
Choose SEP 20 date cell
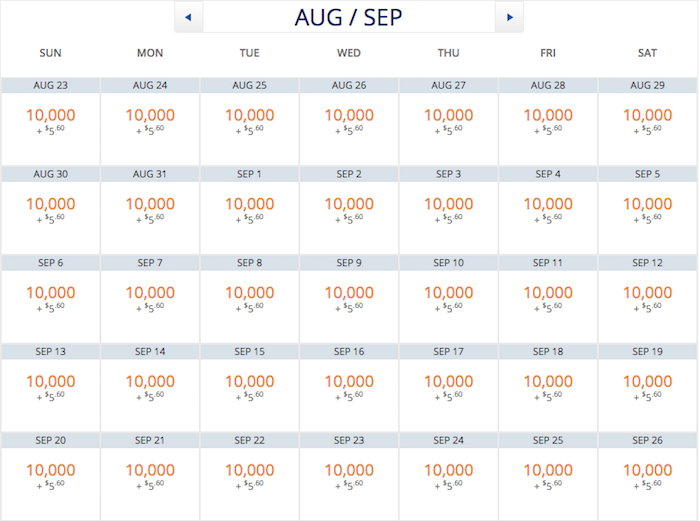click(50, 476)
